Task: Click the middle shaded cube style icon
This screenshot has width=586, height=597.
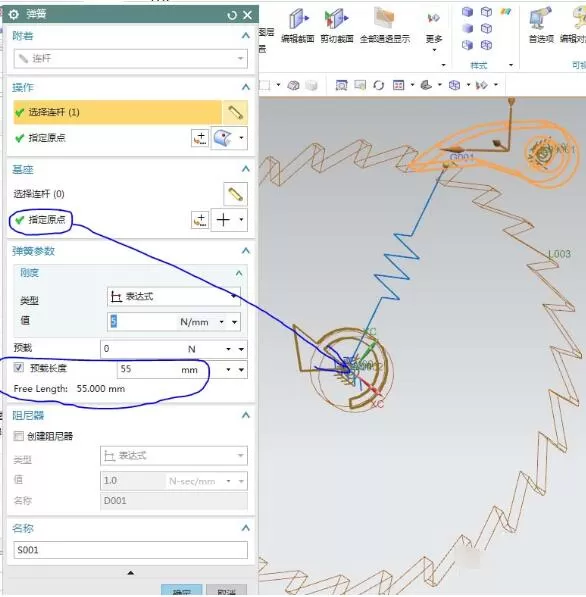Action: tap(468, 29)
